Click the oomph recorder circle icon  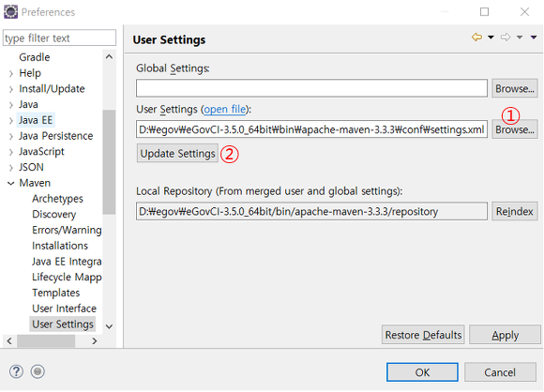pos(38,371)
